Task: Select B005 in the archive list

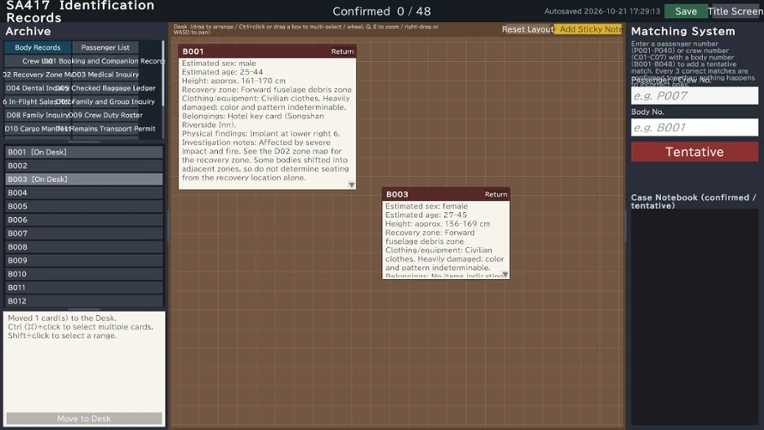Action: 84,206
